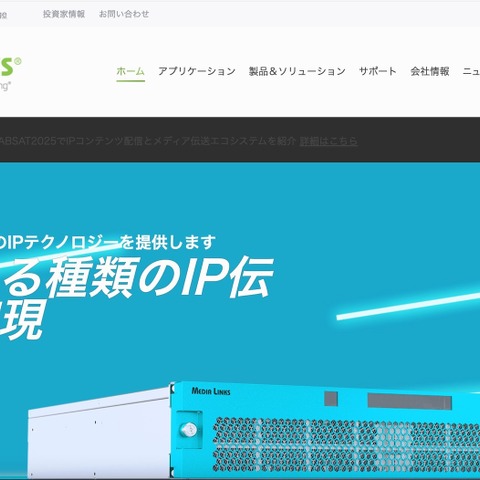Open the アプリケーション menu item

click(197, 71)
